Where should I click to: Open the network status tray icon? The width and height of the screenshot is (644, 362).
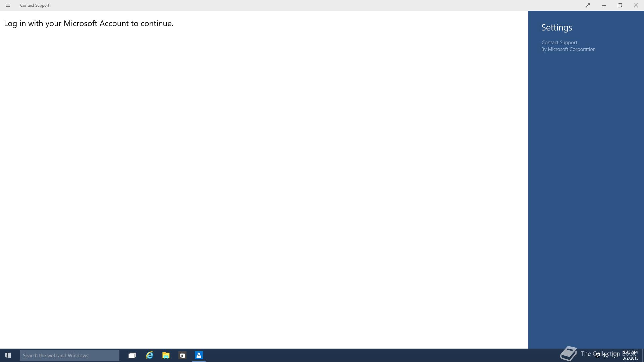[x=597, y=355]
